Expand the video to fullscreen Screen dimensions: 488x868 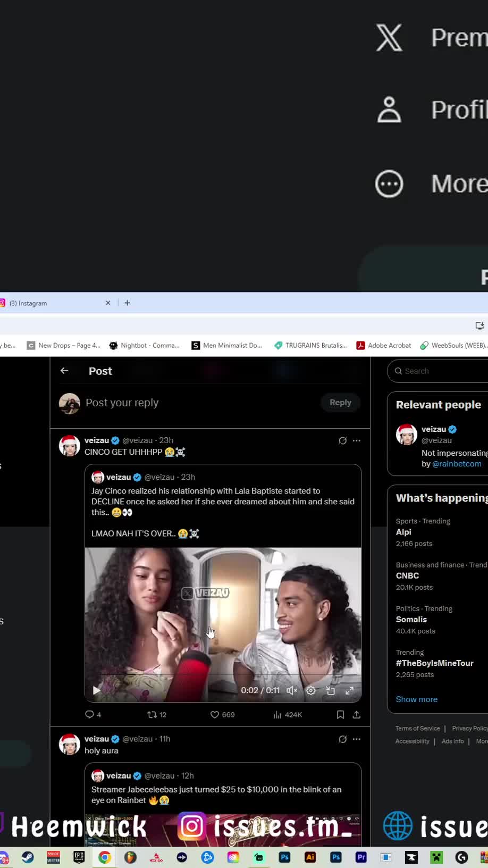click(350, 690)
